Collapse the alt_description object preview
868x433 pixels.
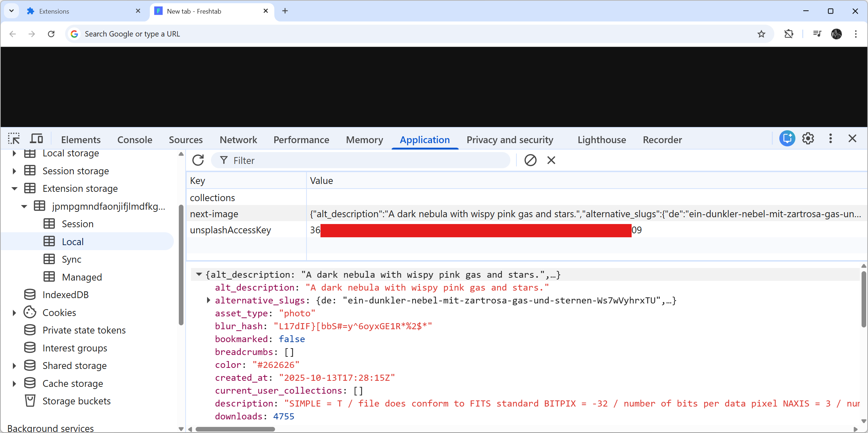tap(199, 274)
